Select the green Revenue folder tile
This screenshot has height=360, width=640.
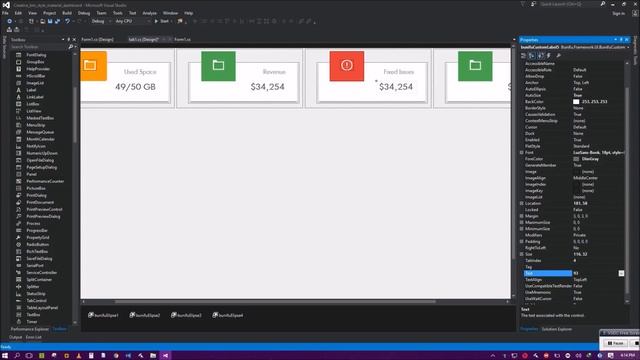tap(218, 66)
